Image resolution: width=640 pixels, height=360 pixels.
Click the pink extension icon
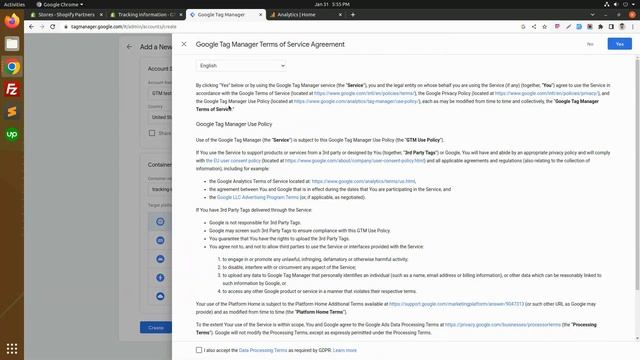557,27
